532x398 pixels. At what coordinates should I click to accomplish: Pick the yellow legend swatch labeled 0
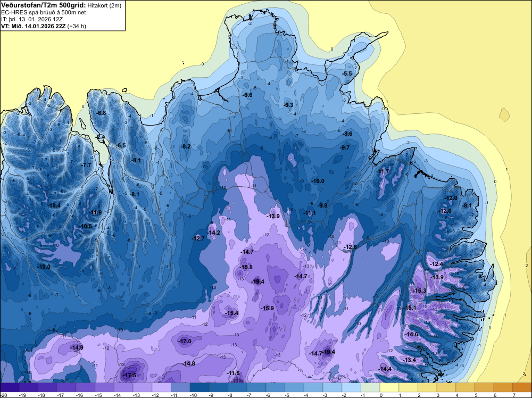pyautogui.click(x=389, y=387)
